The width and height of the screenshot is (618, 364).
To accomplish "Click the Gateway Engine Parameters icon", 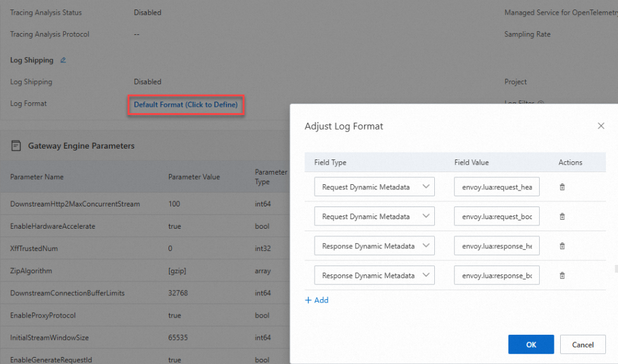I will pos(17,146).
